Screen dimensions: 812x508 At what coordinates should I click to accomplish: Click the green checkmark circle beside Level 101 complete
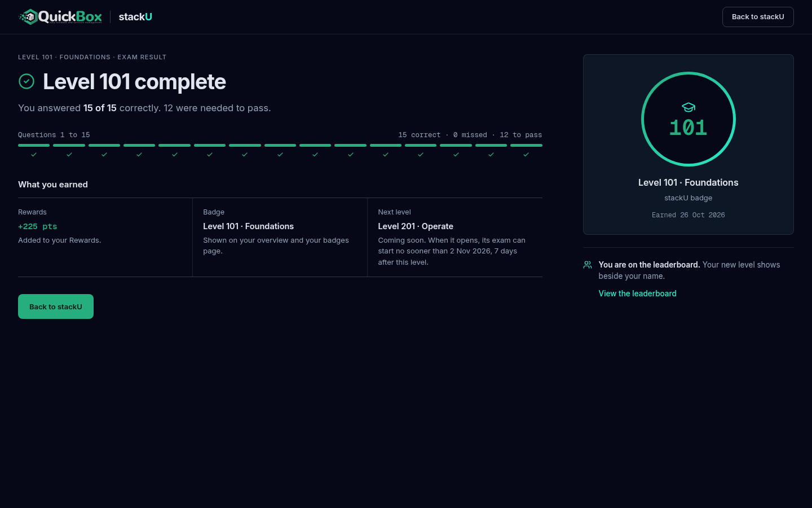pos(27,81)
